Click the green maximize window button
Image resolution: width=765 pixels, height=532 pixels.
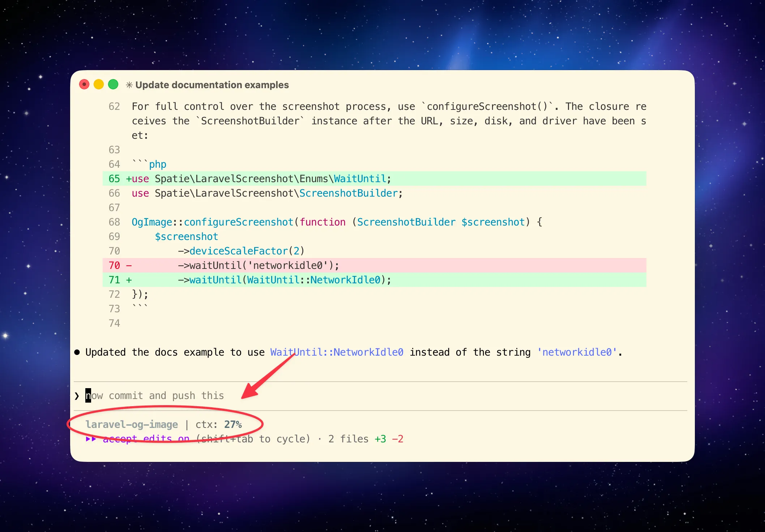click(113, 85)
